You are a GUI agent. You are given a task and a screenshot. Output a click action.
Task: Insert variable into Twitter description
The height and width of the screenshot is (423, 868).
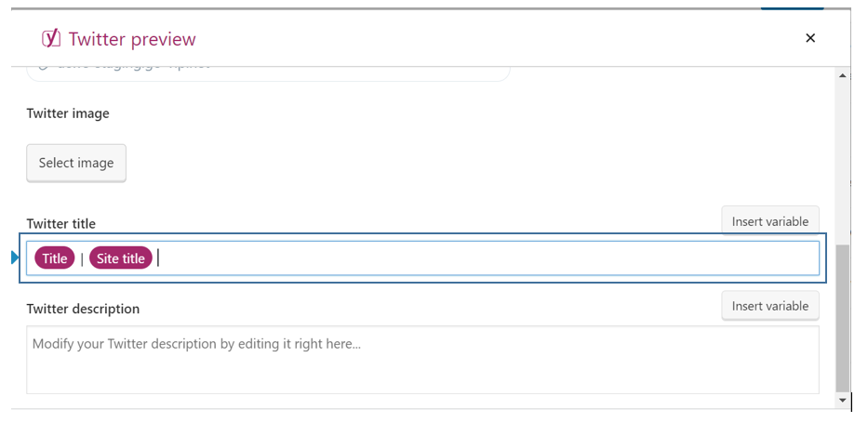[769, 306]
